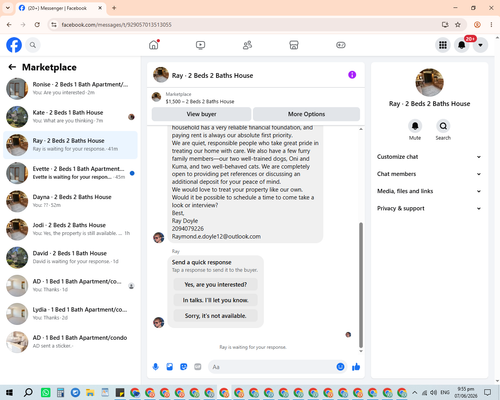500x400 pixels.
Task: Open the Messenger Facebook browser tab
Action: tap(60, 8)
